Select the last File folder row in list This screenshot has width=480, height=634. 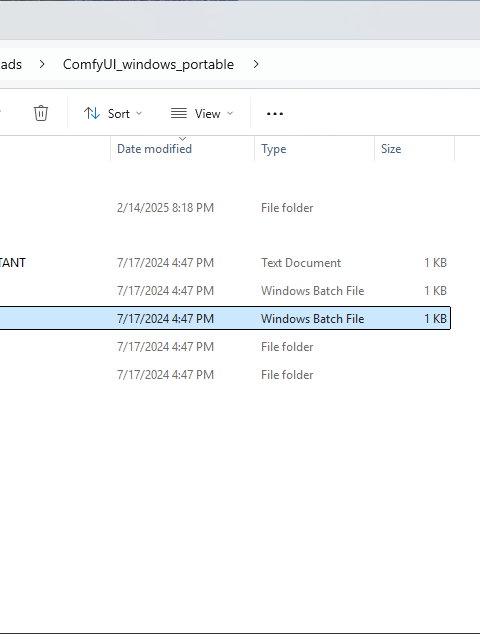225,375
